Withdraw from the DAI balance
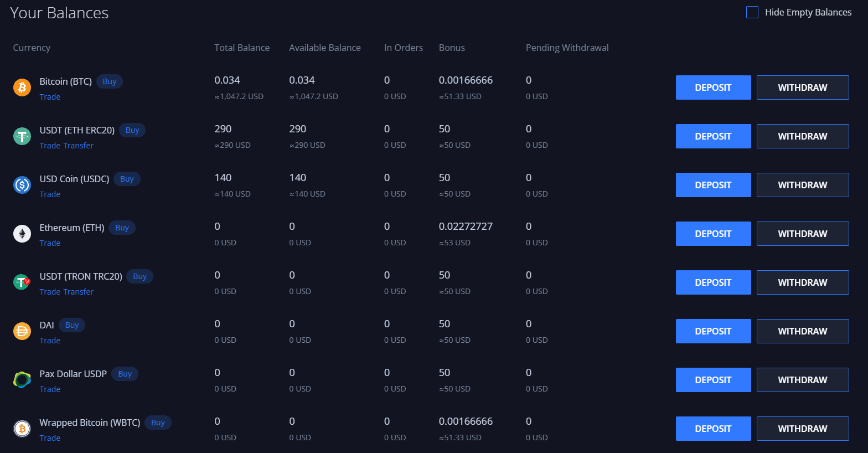The height and width of the screenshot is (453, 868). (802, 331)
